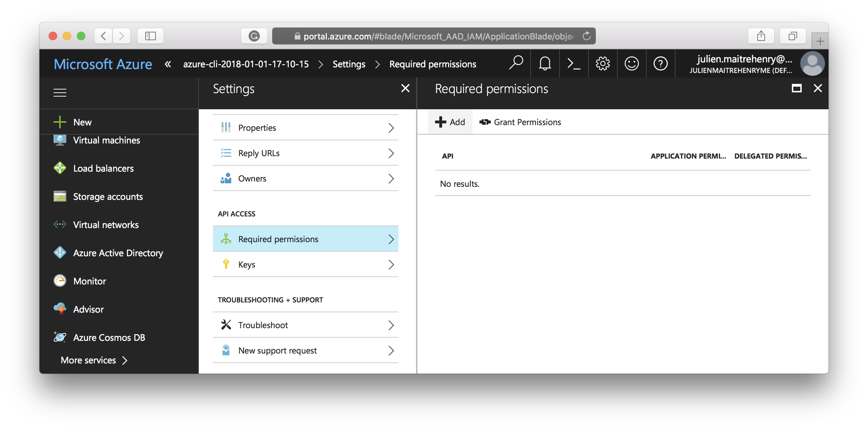
Task: Click Grant Permissions button
Action: pos(520,122)
